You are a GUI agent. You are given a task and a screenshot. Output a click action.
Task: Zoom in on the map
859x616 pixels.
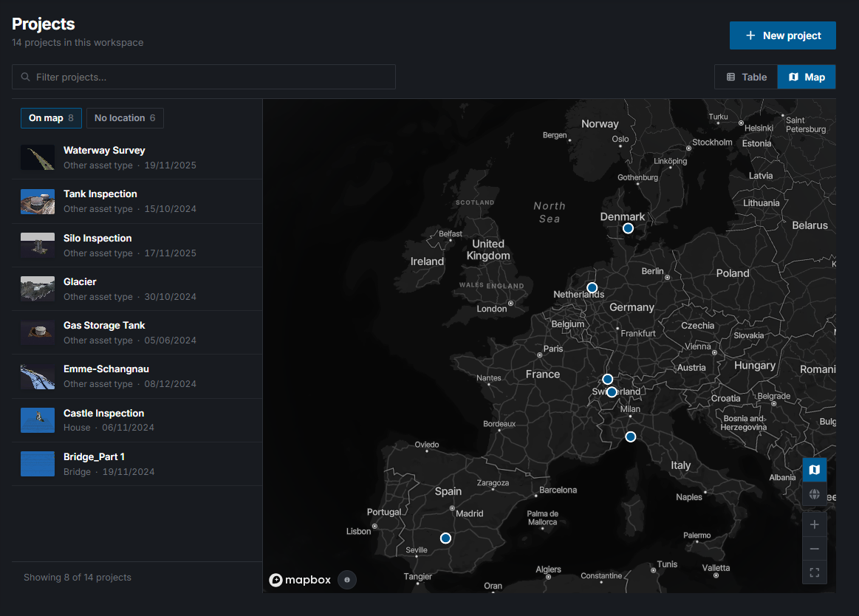pos(815,524)
